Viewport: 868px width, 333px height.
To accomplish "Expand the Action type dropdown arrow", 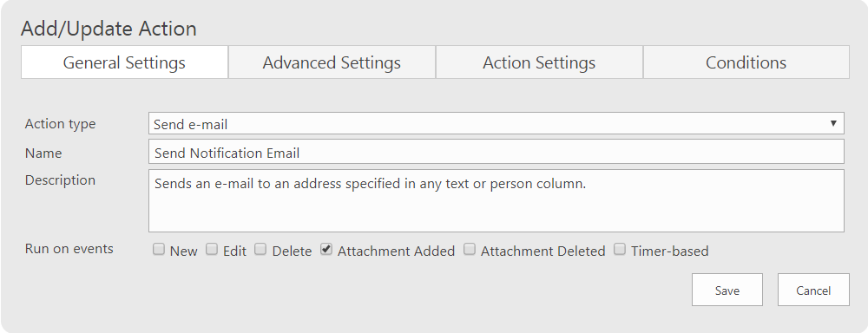I will [x=833, y=123].
